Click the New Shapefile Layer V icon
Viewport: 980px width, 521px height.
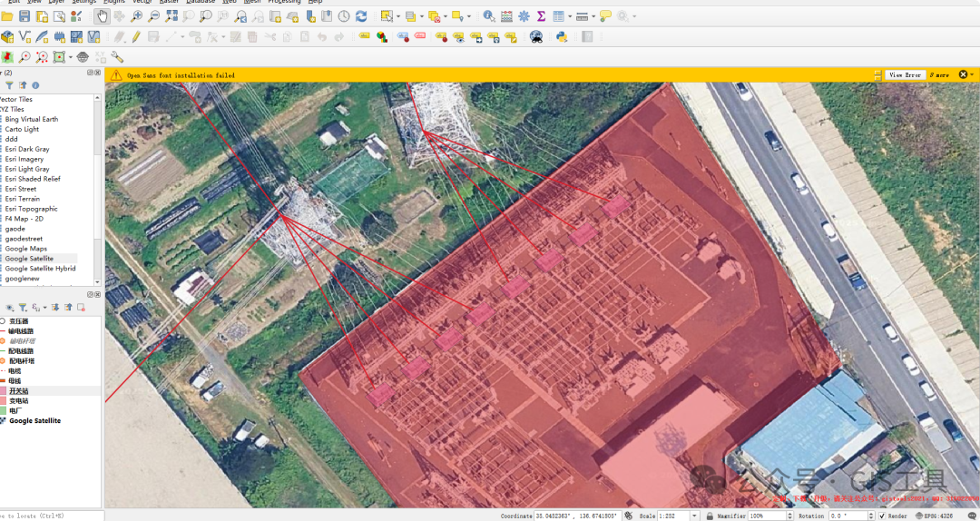point(25,37)
